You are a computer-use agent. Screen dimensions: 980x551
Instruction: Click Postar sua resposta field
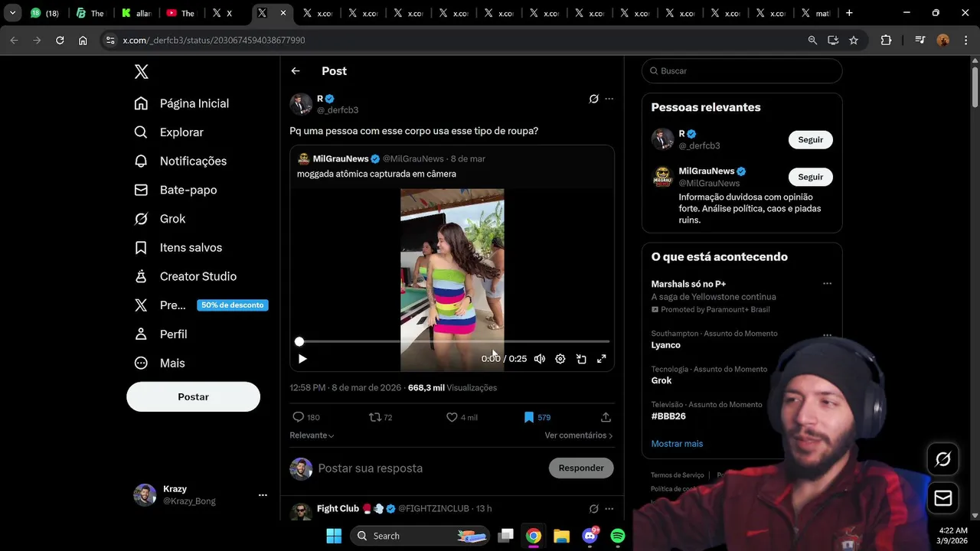pyautogui.click(x=429, y=468)
